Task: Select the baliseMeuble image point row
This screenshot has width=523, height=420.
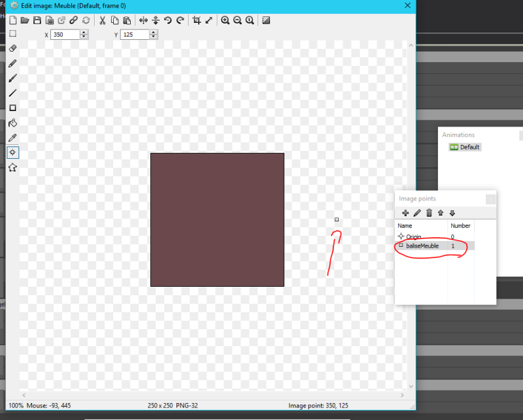Action: pos(435,246)
